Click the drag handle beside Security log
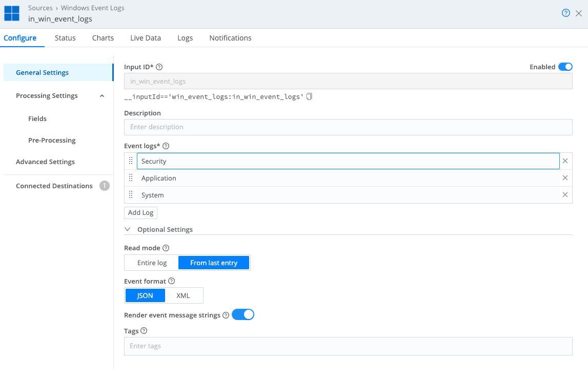Viewport: 588px width, 378px height. (131, 161)
